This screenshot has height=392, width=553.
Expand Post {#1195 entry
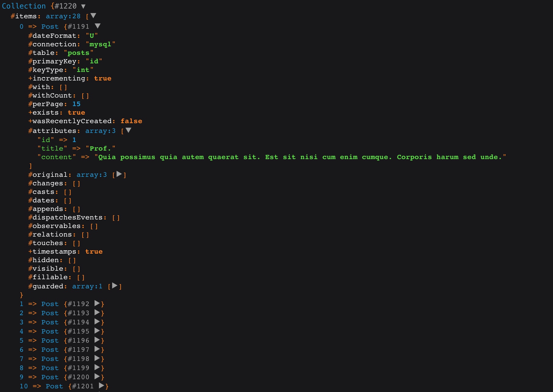point(97,331)
